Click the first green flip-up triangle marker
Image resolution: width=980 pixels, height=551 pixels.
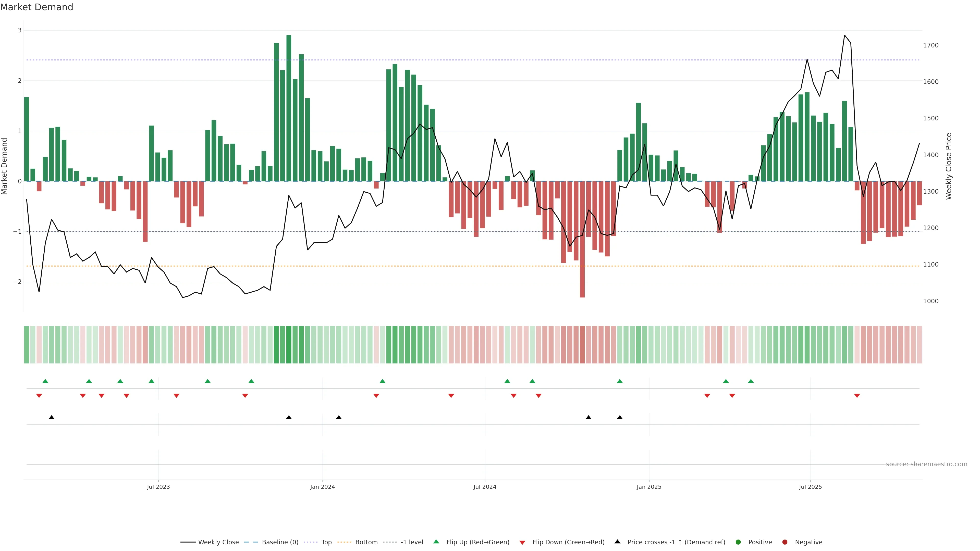45,381
